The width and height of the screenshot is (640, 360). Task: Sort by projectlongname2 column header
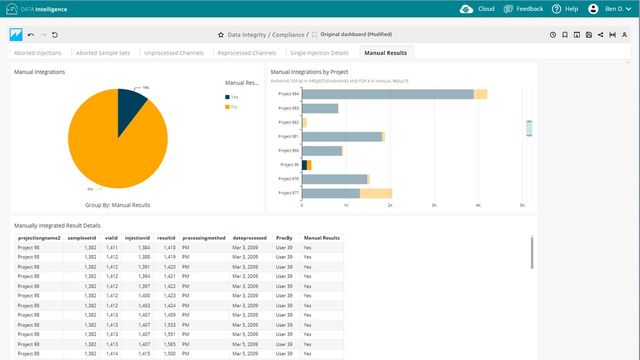39,238
